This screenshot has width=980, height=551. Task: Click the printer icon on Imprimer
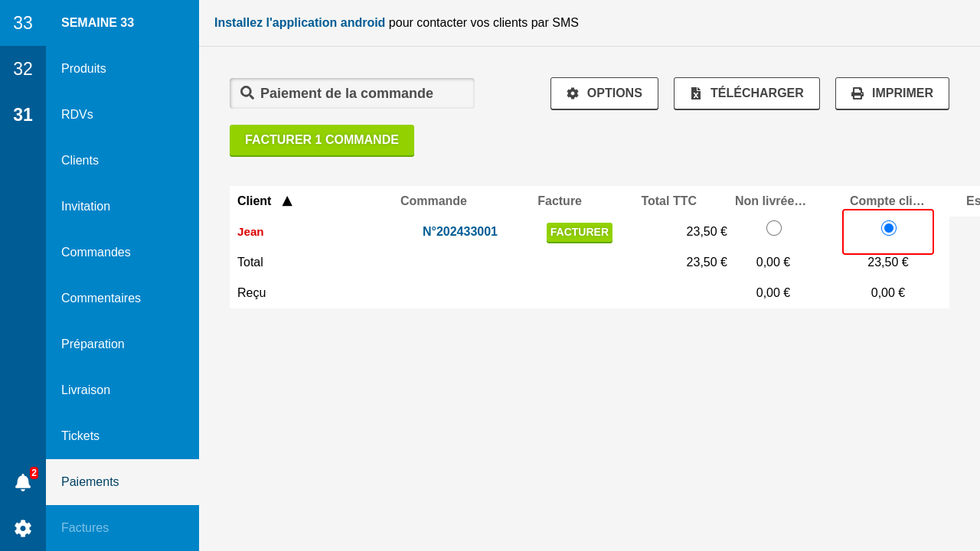point(857,93)
